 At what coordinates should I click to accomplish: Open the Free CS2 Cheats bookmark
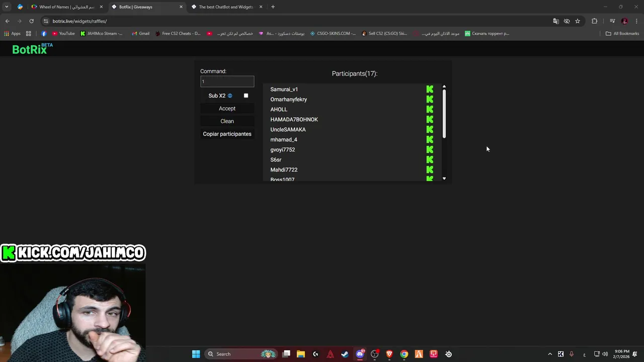point(178,34)
